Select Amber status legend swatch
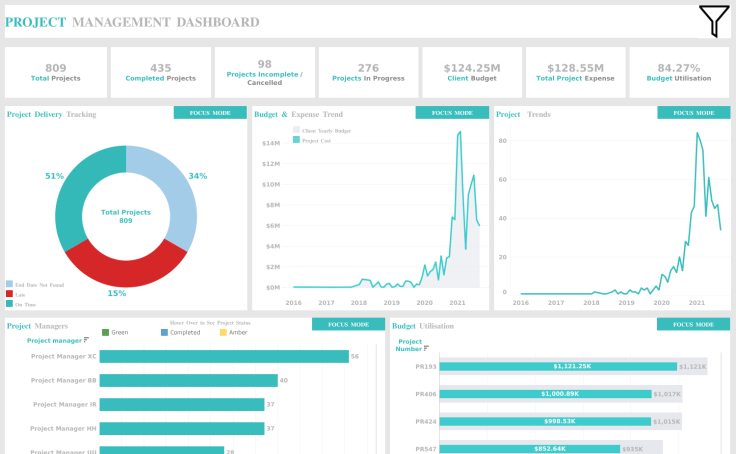 (x=223, y=332)
